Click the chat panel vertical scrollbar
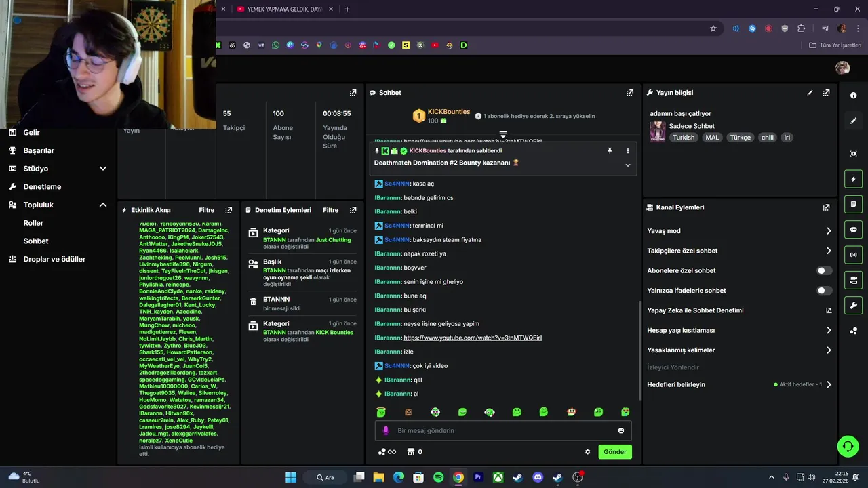This screenshot has width=868, height=488. (640, 349)
